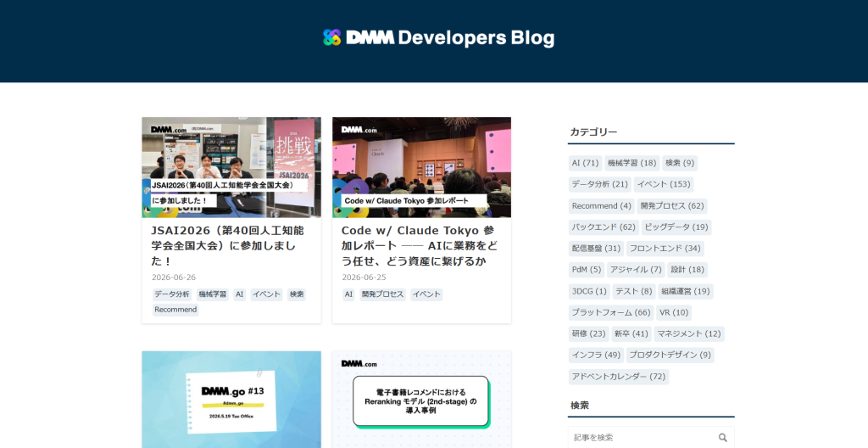The height and width of the screenshot is (448, 868).
Task: Select the プロダクトデザイン (9) category tag
Action: (x=670, y=355)
